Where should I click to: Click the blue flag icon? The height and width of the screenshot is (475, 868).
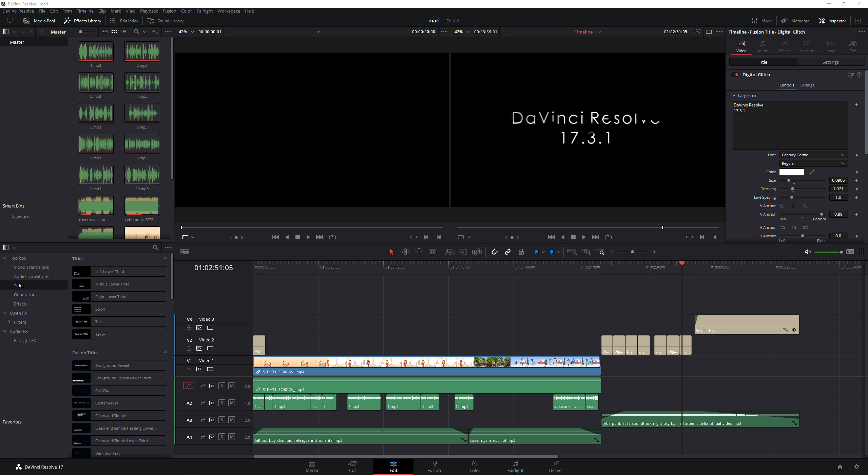click(536, 252)
